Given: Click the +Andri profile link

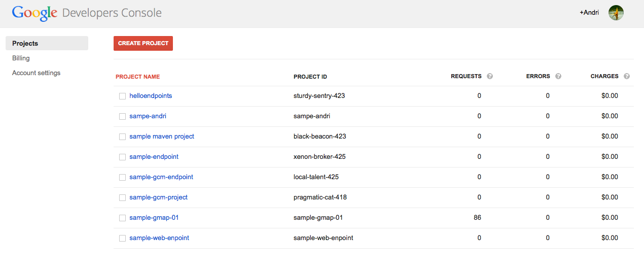Looking at the screenshot, I should pos(589,13).
